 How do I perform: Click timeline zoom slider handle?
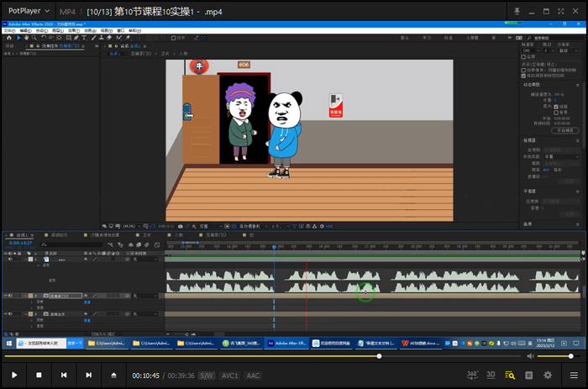(186, 334)
